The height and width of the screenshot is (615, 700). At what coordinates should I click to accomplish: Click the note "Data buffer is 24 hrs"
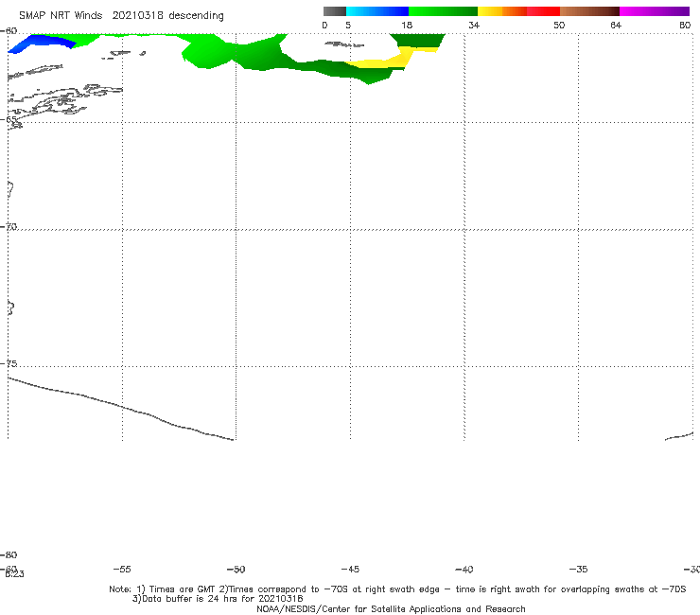pos(190,599)
